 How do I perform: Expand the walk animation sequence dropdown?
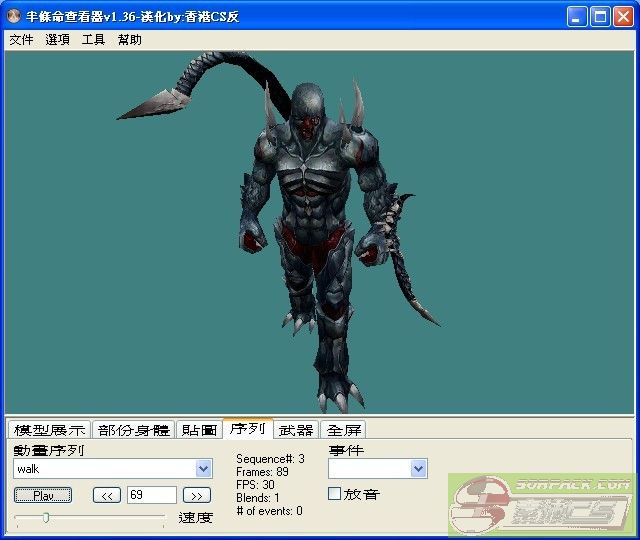point(204,469)
